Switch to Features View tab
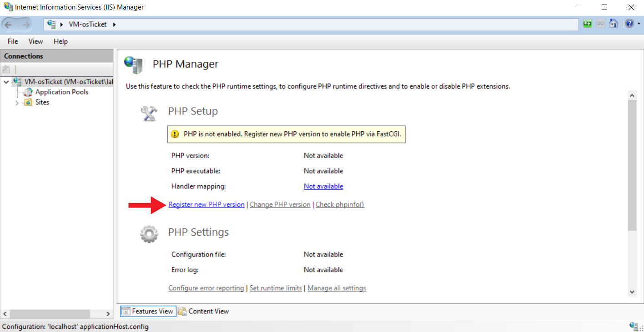Image resolution: width=644 pixels, height=332 pixels. (148, 311)
